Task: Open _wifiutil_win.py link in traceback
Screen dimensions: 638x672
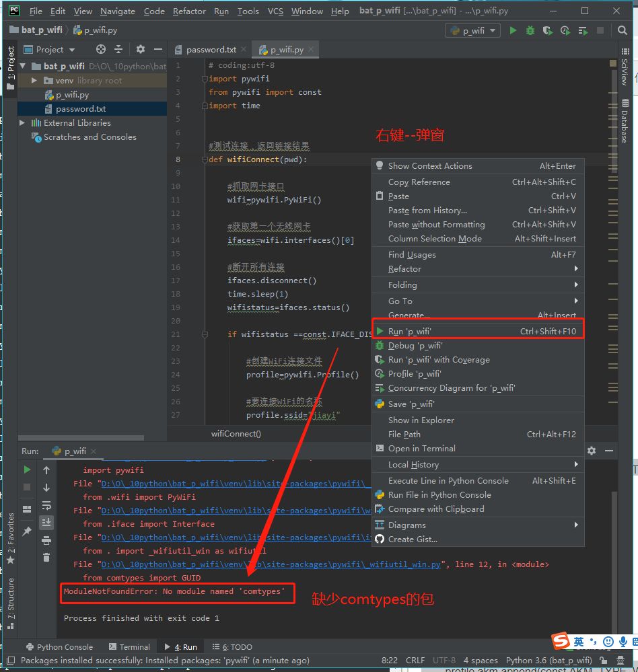Action: pyautogui.click(x=271, y=564)
